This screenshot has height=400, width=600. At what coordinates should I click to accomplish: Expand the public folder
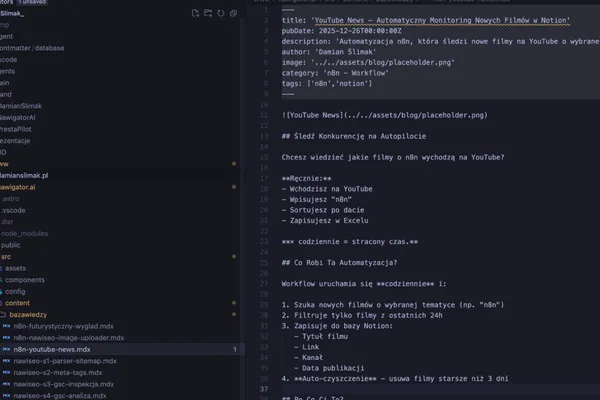coord(10,245)
